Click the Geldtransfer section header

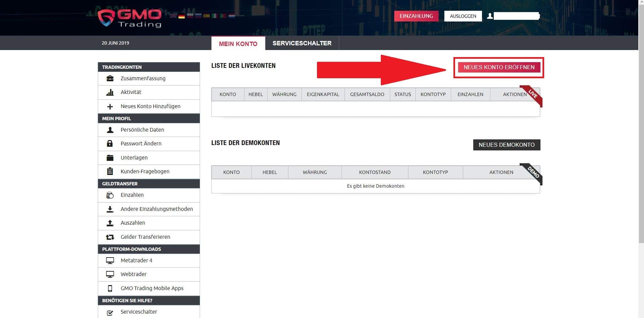pos(149,183)
